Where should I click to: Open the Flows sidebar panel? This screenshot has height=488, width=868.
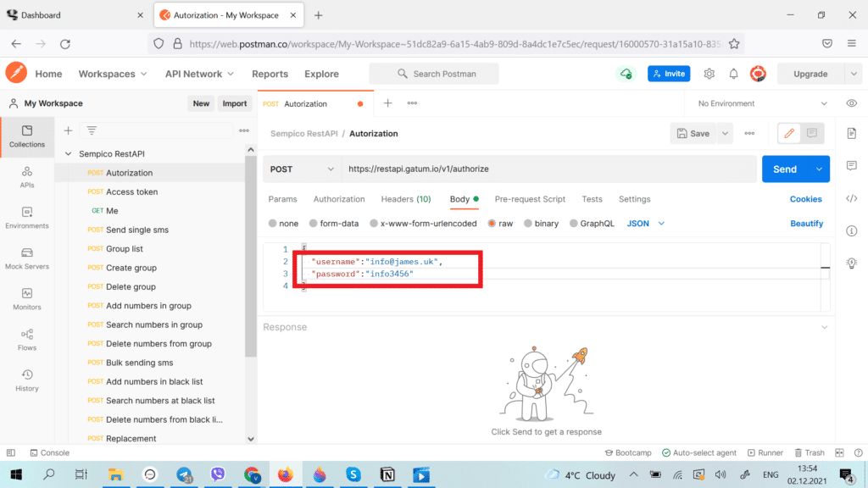pyautogui.click(x=26, y=340)
